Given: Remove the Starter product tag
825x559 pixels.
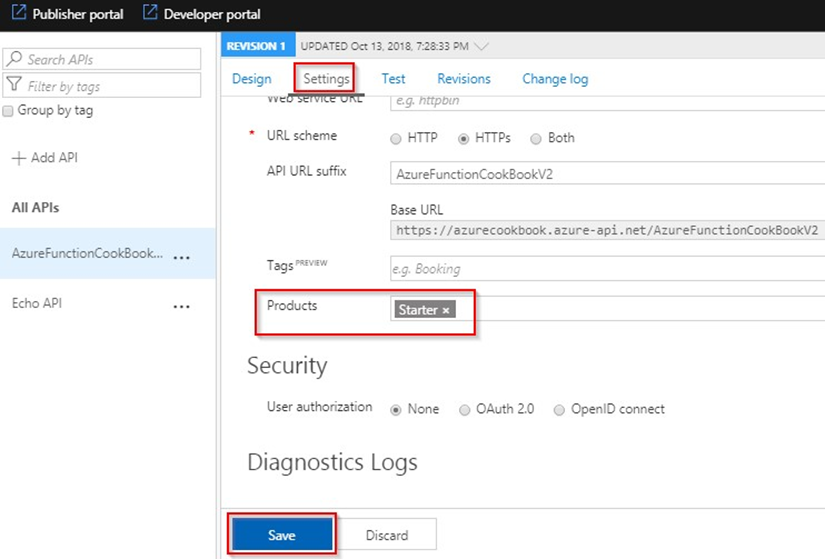Looking at the screenshot, I should 446,310.
